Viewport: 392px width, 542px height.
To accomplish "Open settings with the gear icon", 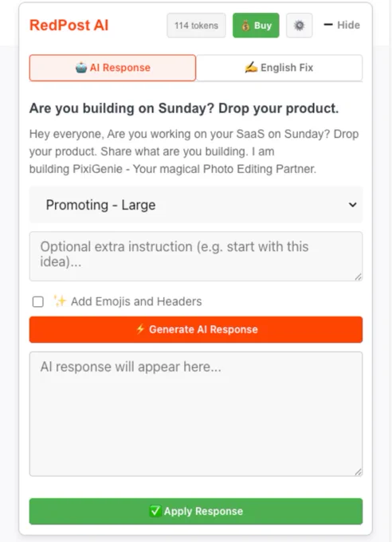I will (x=300, y=26).
